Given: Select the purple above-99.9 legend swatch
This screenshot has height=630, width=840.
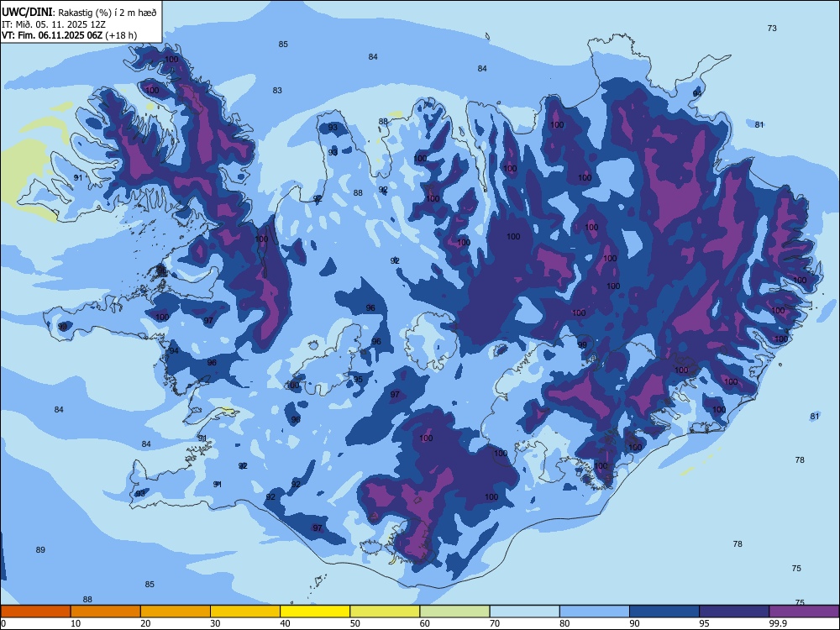Looking at the screenshot, I should [804, 612].
